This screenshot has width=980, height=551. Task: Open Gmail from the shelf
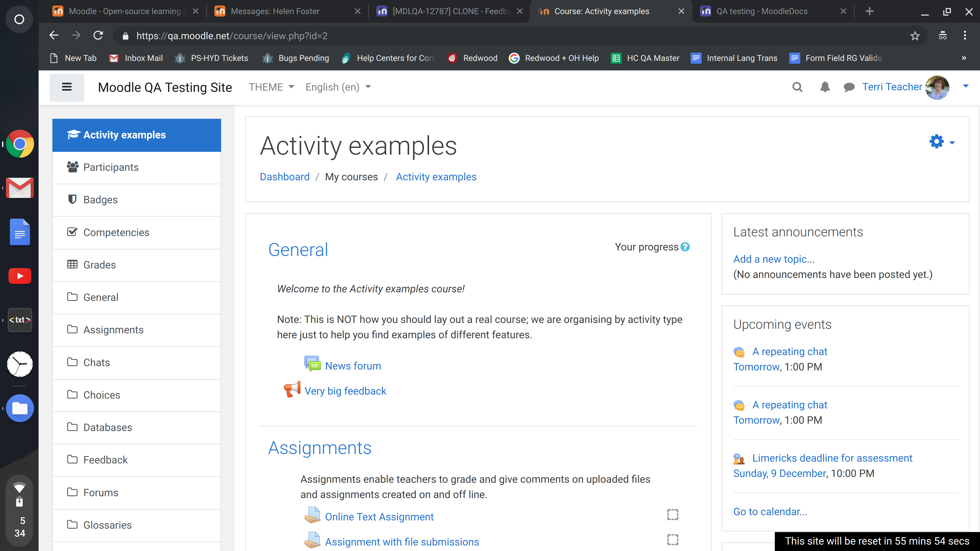[x=20, y=188]
